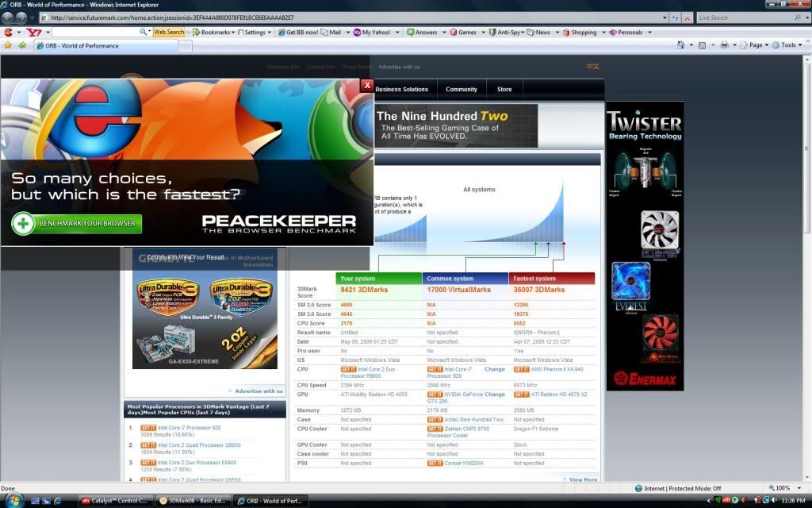Click the Favorites Center star icon
Image resolution: width=812 pixels, height=508 pixels.
tap(8, 45)
